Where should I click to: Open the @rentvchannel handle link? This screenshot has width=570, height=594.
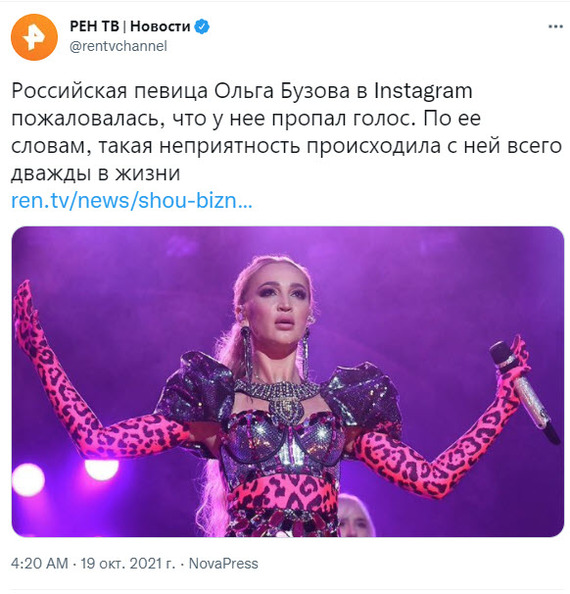pos(118,46)
